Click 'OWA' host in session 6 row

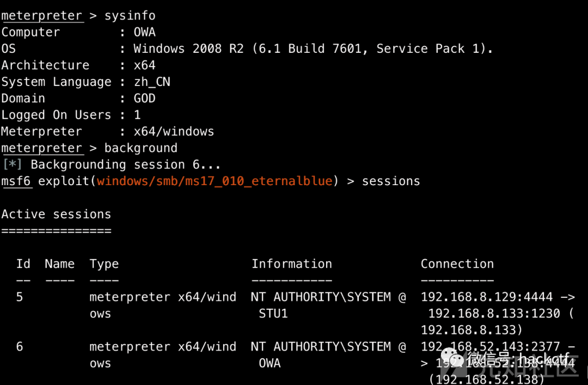tap(269, 363)
